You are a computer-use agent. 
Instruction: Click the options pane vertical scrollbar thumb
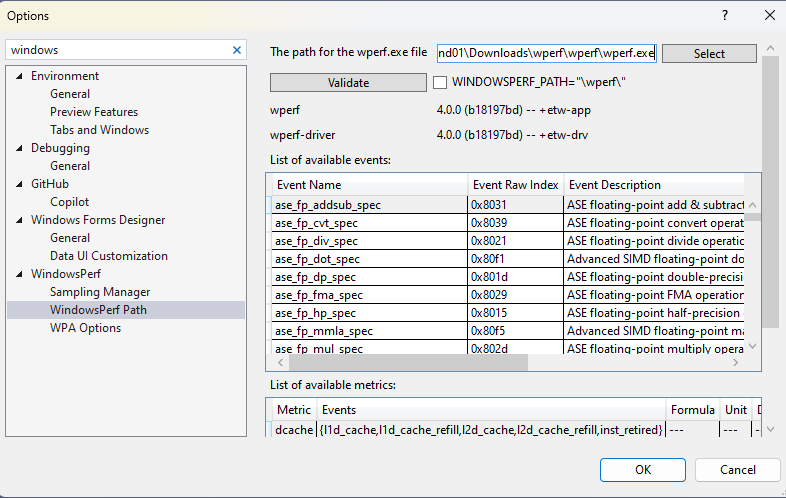click(770, 192)
